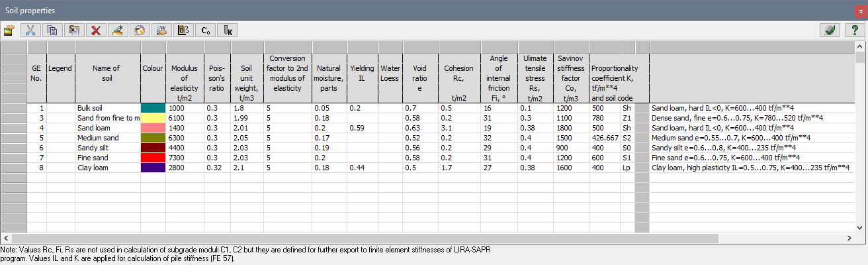This screenshot has height=265, width=868.
Task: Click the scissors Cut toolbar icon
Action: (30, 30)
